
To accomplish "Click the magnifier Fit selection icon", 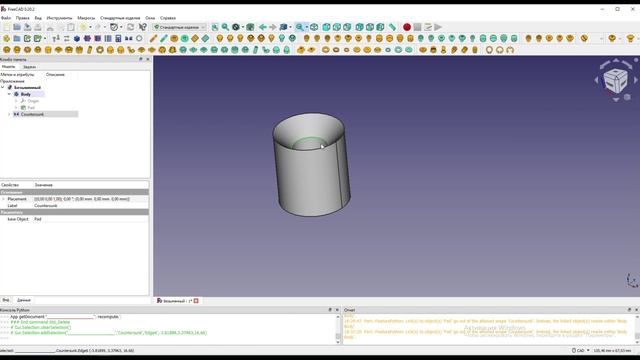I will click(225, 27).
